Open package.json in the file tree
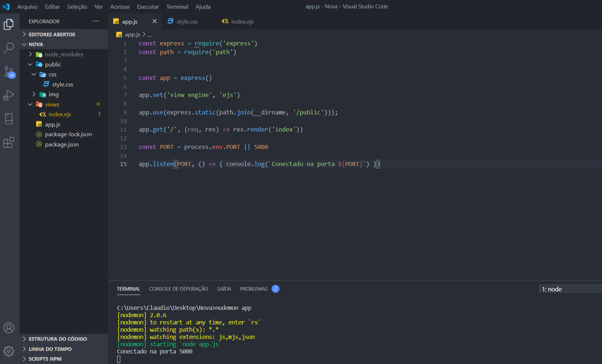Screen dimensions: 602x364 64,145
